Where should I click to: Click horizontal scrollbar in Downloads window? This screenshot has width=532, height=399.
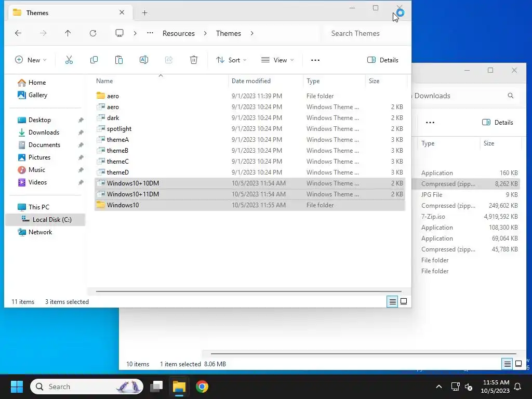point(363,353)
